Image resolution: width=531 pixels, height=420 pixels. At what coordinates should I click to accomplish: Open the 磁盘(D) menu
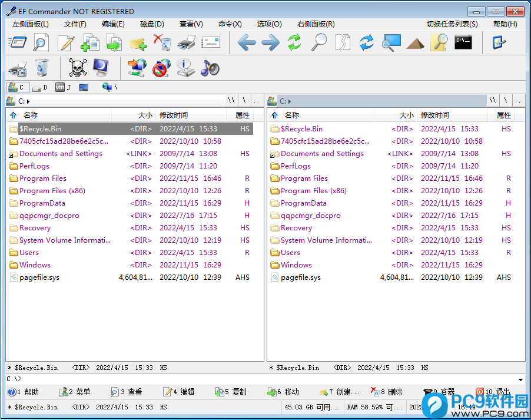[x=152, y=24]
